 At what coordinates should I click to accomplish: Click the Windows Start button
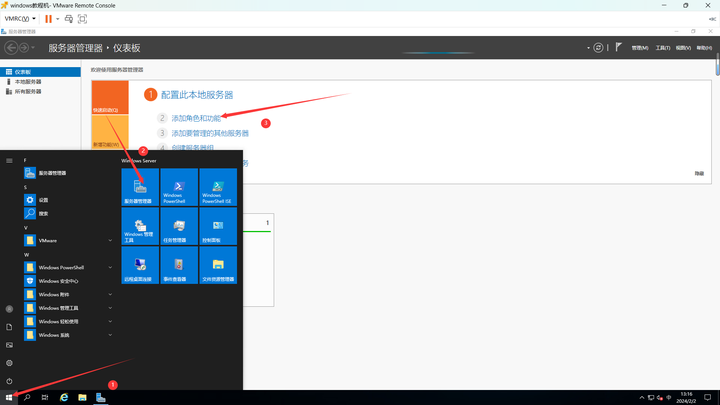[x=9, y=398]
